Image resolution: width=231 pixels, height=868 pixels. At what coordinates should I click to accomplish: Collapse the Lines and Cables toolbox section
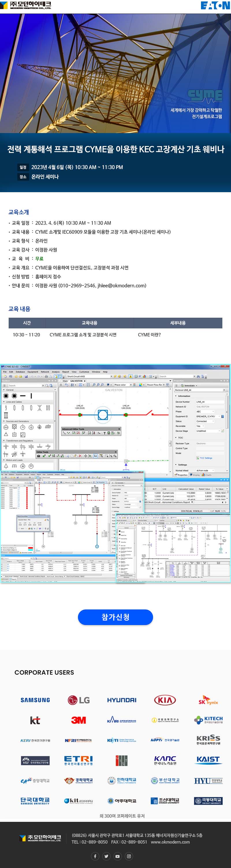point(4,402)
